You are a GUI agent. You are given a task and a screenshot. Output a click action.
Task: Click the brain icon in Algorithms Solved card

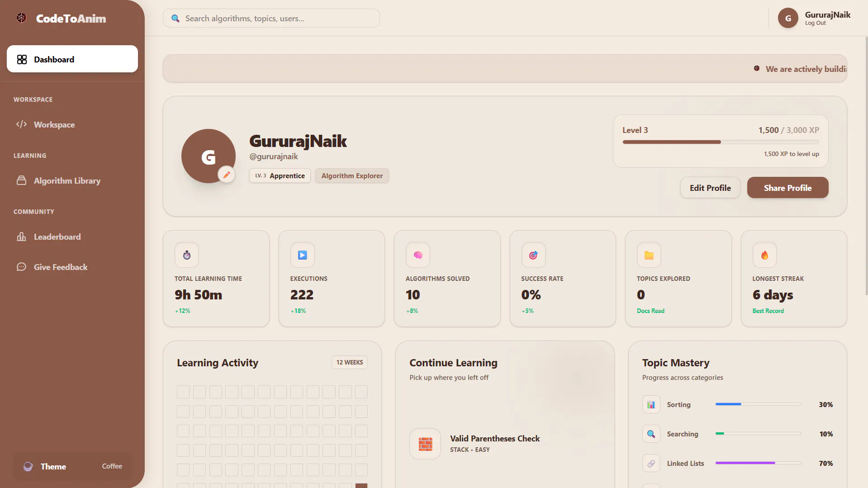pos(418,255)
